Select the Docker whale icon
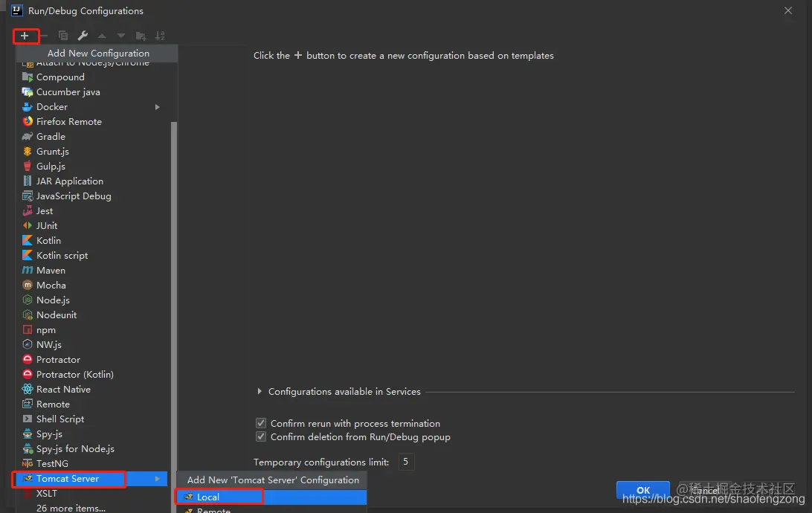Screen dimensions: 812x513 pyautogui.click(x=28, y=106)
